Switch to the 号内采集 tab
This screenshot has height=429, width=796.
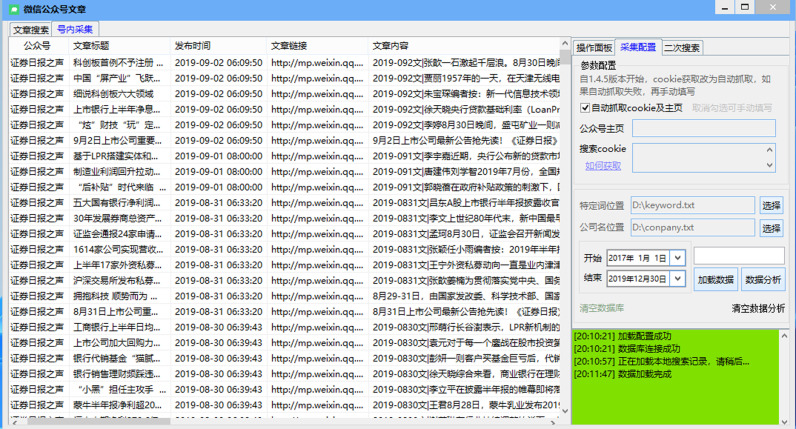[x=75, y=29]
